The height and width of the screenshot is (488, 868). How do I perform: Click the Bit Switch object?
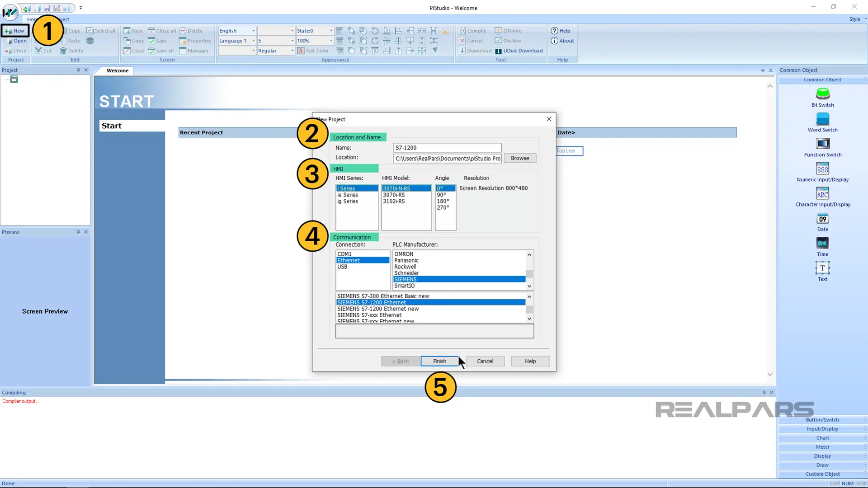point(822,98)
